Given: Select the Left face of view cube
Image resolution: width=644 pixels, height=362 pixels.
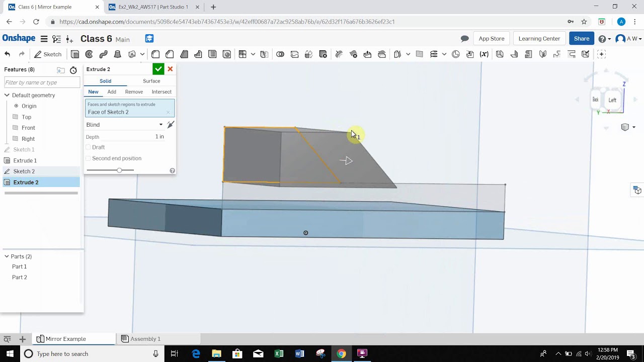Looking at the screenshot, I should pyautogui.click(x=612, y=100).
